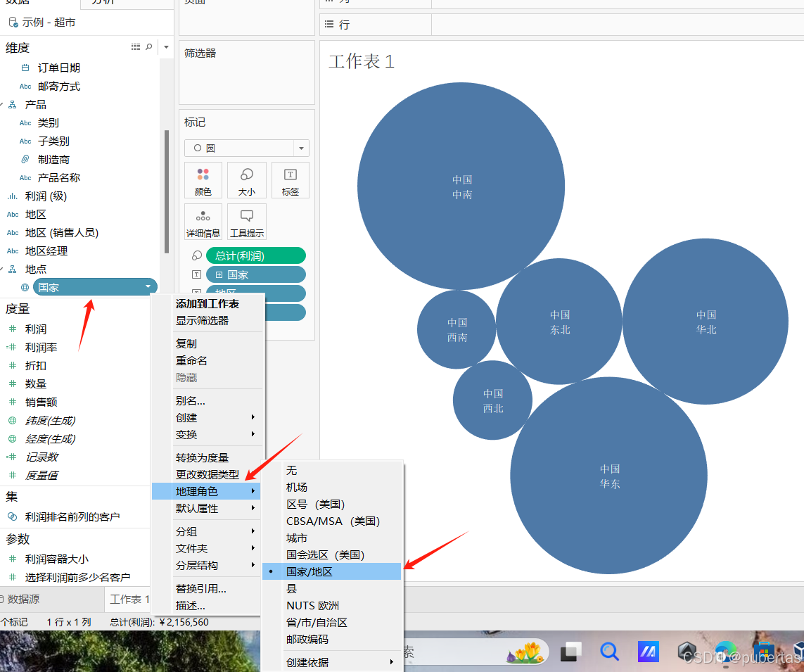The width and height of the screenshot is (804, 672).
Task: Select the 颜色 (Color) icon on the Marks card
Action: 203,179
